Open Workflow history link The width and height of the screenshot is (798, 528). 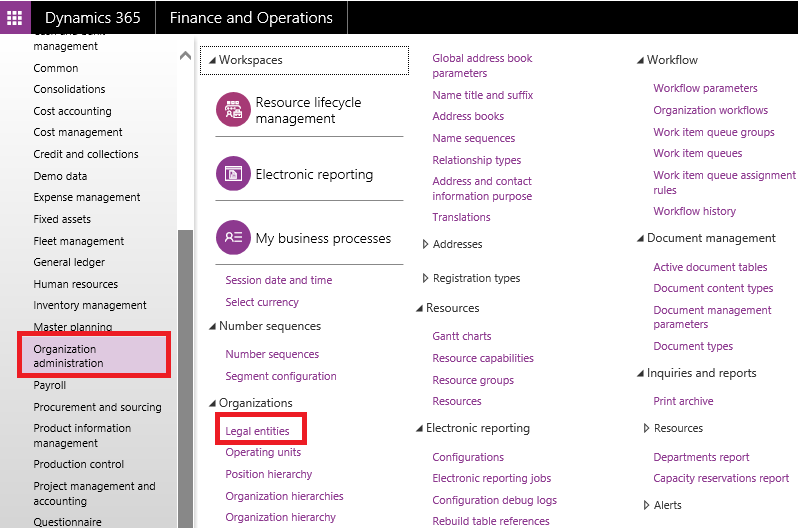[x=694, y=211]
